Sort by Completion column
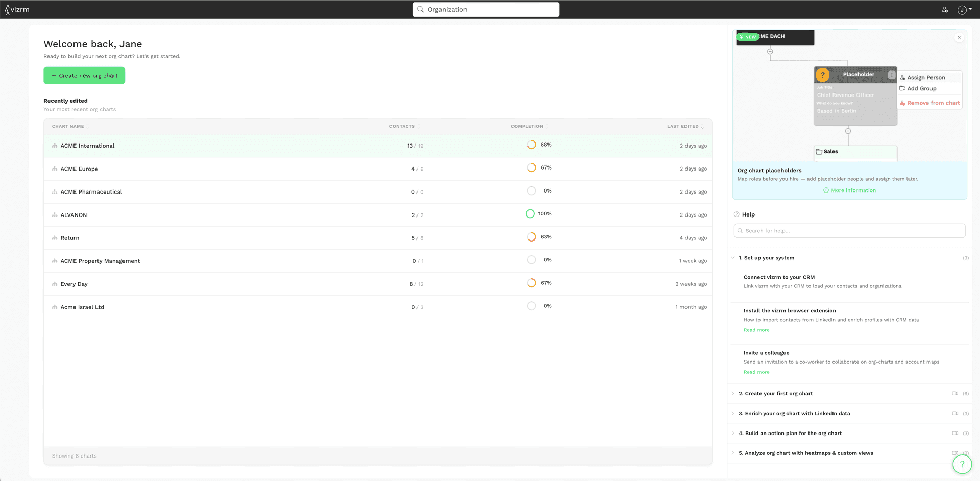The image size is (980, 481). coord(529,126)
